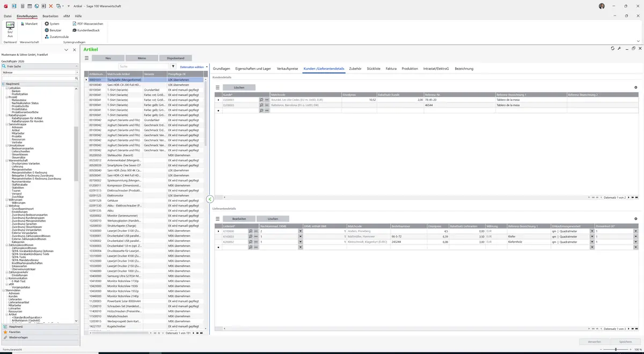This screenshot has height=354, width=644.
Task: Open the Bearbeiten ribbon tab
Action: (50, 16)
